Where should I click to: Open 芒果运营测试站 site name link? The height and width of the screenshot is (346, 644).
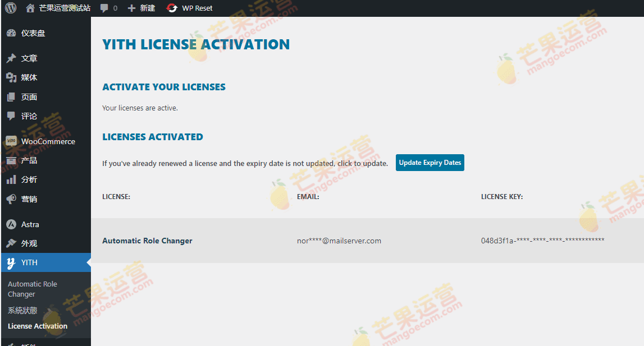click(65, 8)
